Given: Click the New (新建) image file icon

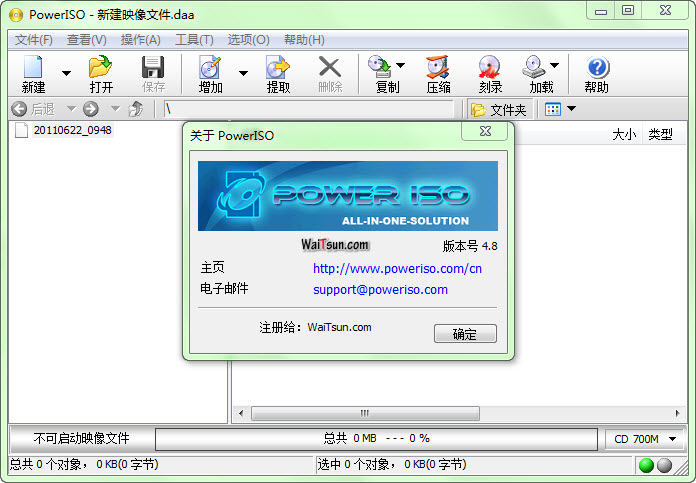Looking at the screenshot, I should coord(33,68).
